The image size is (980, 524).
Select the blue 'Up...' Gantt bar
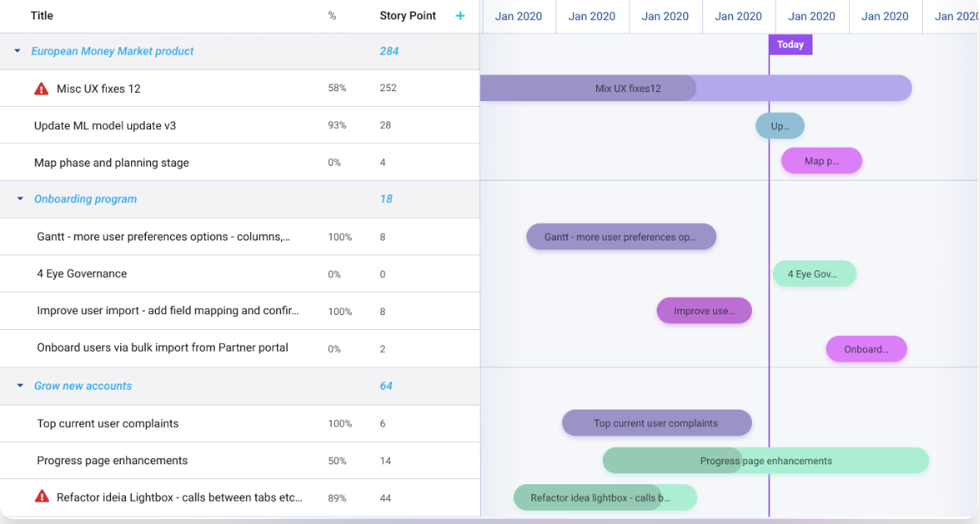pos(780,126)
